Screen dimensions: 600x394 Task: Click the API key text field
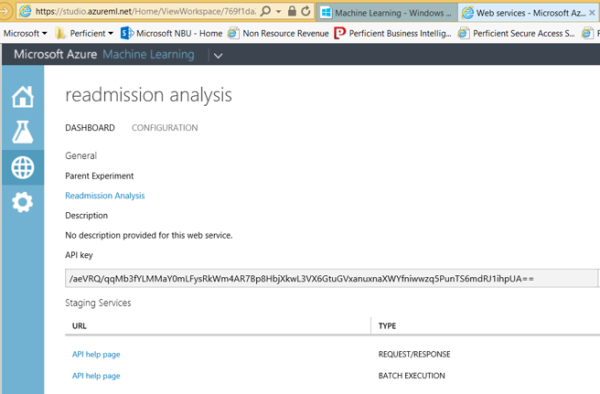pyautogui.click(x=331, y=278)
